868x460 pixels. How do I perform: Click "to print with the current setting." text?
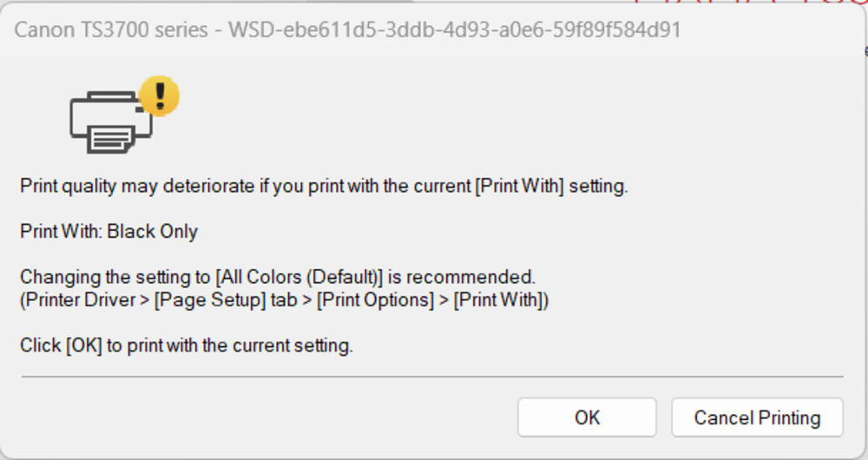pyautogui.click(x=230, y=345)
